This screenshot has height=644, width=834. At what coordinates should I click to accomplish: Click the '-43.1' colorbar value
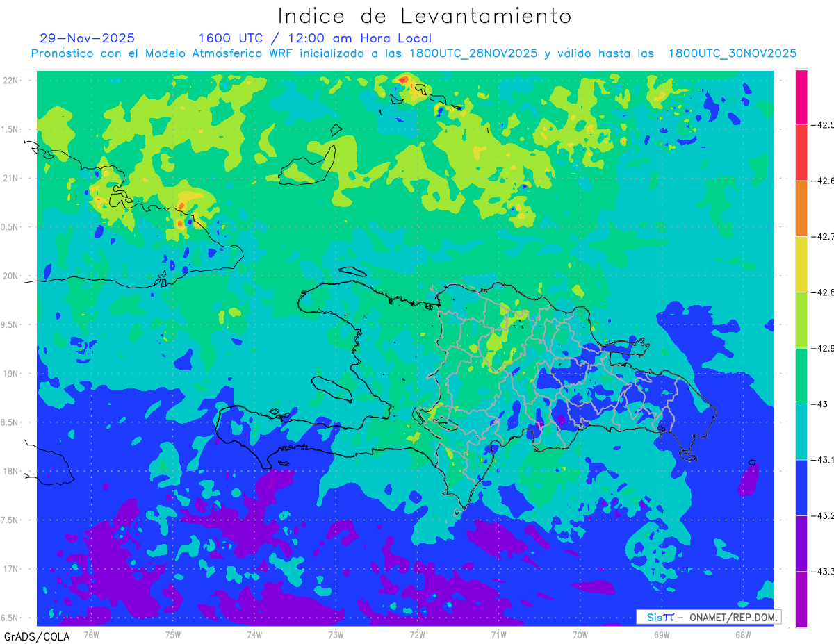coord(823,460)
